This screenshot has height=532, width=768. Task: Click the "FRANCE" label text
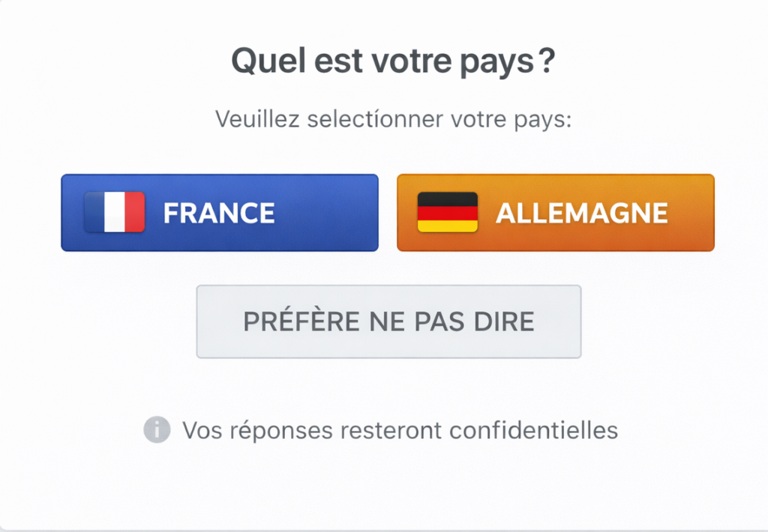tap(219, 214)
